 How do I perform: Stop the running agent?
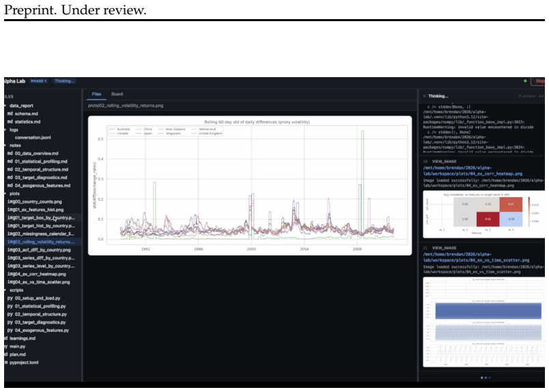tap(539, 81)
